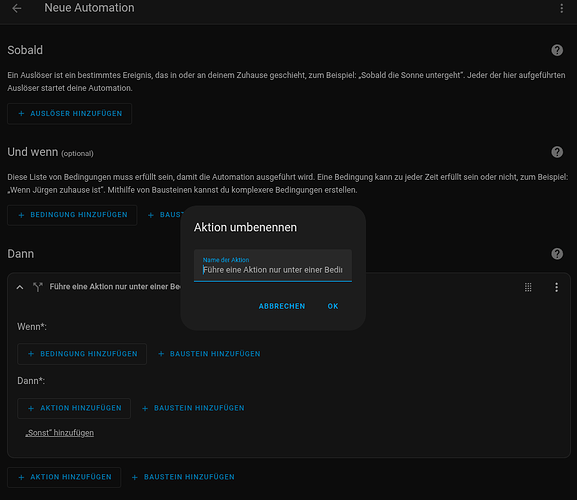Screen dimensions: 577x500
Task: Click the Wenn*: label
Action: [32, 327]
